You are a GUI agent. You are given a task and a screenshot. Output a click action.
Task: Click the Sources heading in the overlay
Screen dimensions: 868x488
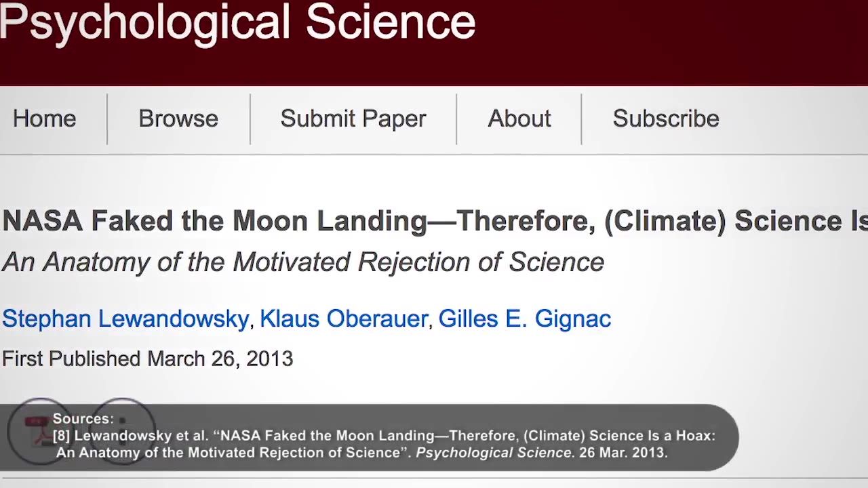[83, 419]
